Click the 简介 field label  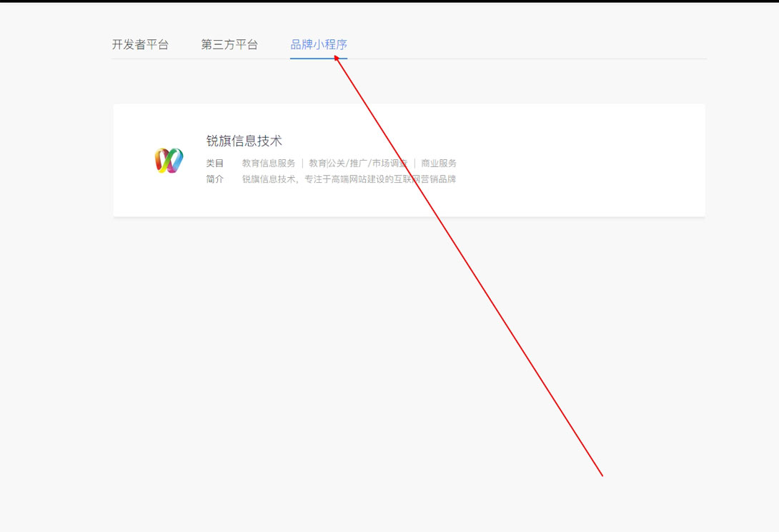[x=214, y=179]
